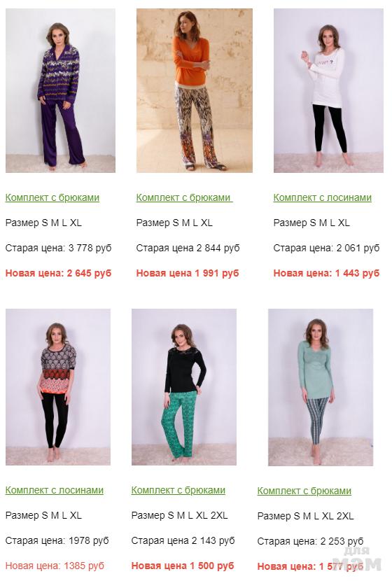Open the purple striped pajama set photo

[x=60, y=90]
